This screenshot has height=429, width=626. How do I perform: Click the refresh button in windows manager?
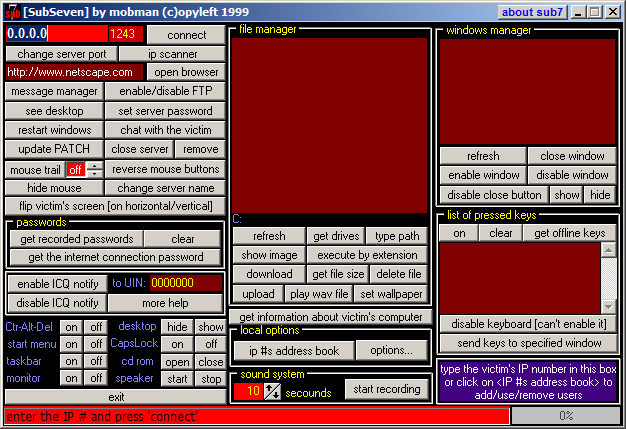(482, 156)
